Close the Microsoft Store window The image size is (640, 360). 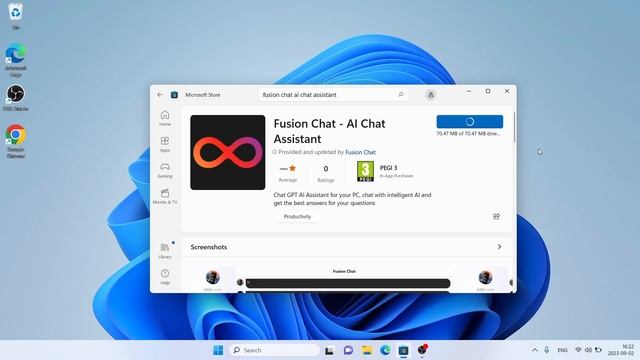507,91
